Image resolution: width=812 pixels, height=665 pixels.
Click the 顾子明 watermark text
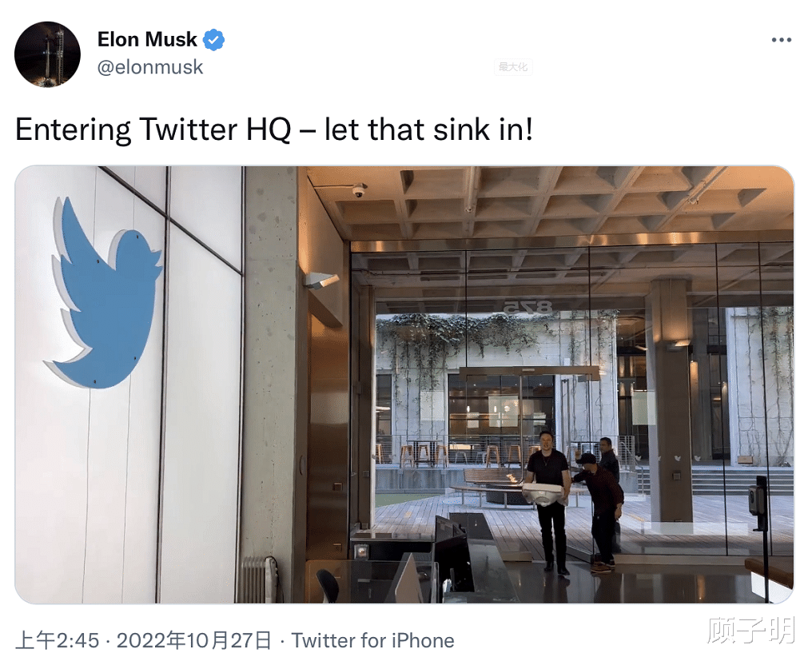[x=750, y=631]
